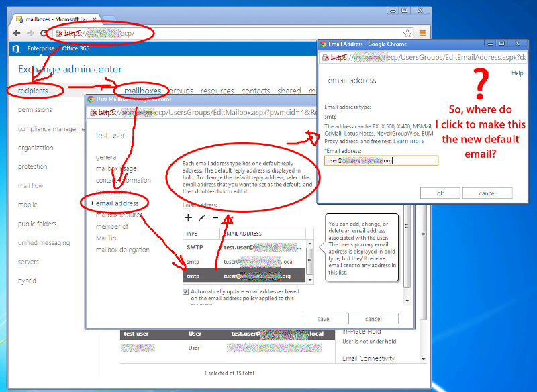
Task: Click the email list scrollbar up arrow
Action: [x=309, y=244]
